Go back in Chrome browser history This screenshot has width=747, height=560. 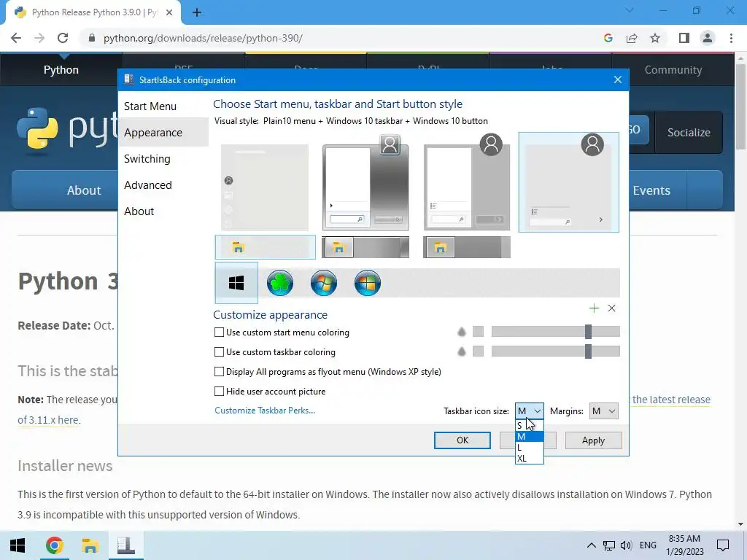tap(16, 38)
